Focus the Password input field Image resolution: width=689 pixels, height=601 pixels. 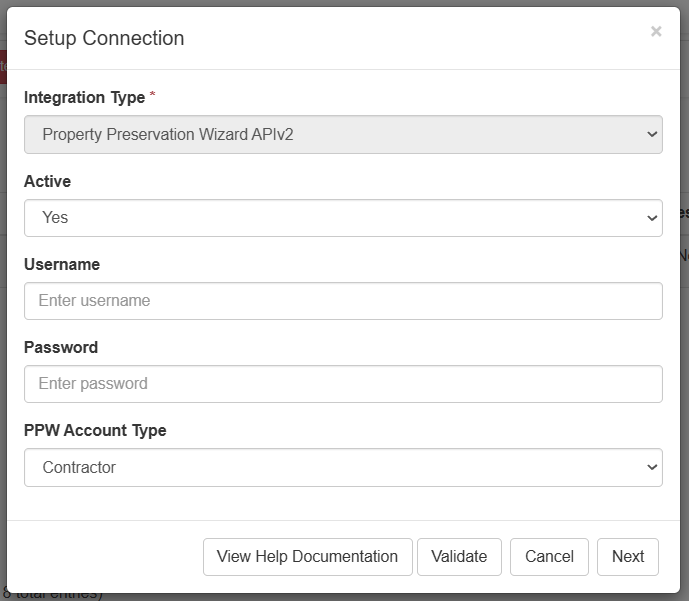point(343,384)
